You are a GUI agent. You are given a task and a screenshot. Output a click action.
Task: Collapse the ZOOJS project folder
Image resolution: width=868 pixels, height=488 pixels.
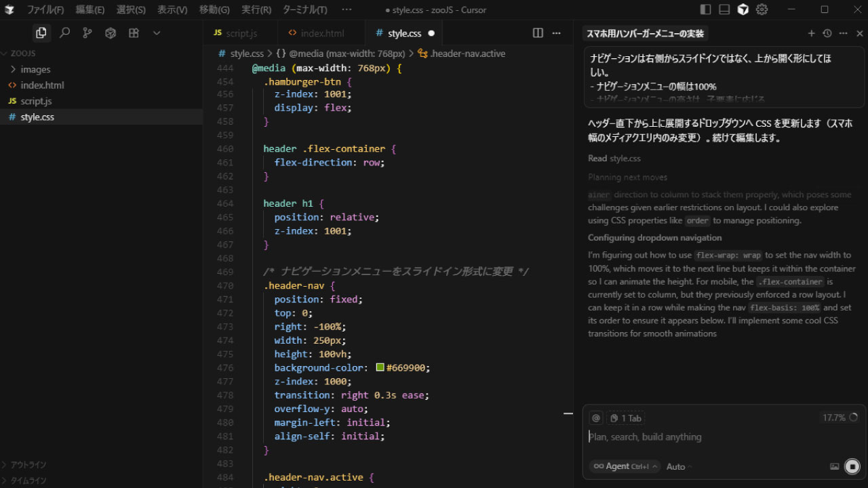pos(23,54)
